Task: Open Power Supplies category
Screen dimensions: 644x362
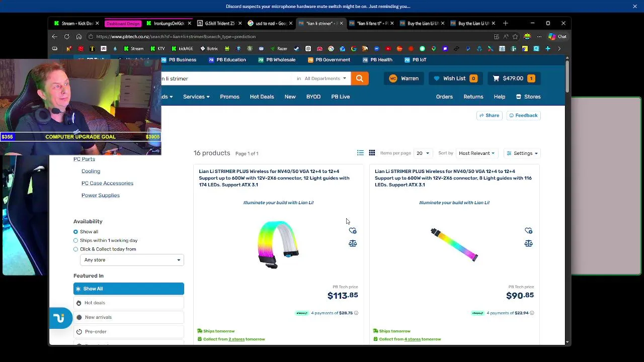Action: point(101,195)
